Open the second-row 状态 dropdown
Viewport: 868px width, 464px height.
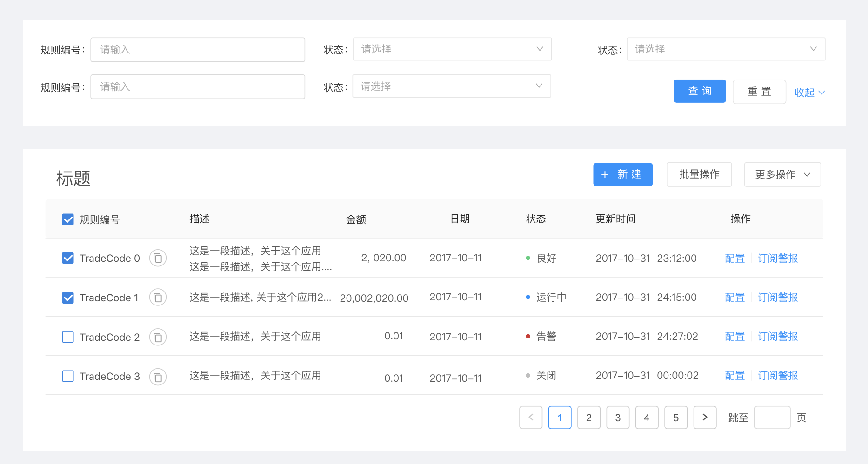pyautogui.click(x=452, y=86)
